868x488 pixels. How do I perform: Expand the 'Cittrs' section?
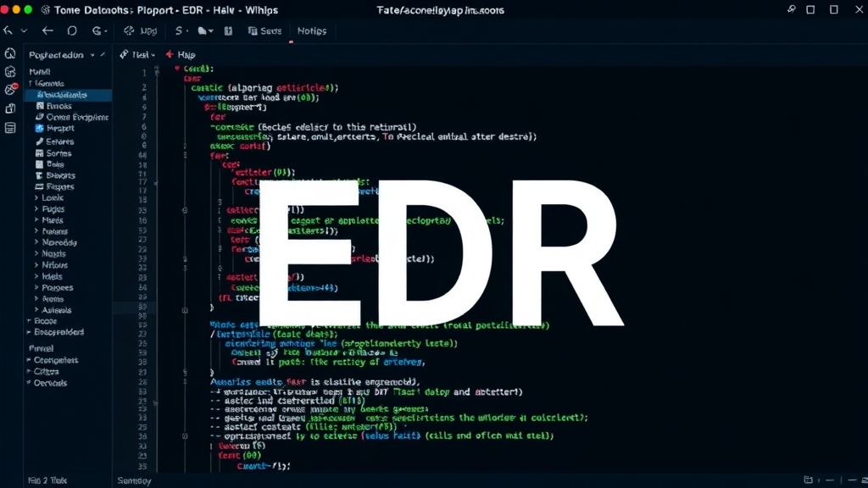point(29,371)
